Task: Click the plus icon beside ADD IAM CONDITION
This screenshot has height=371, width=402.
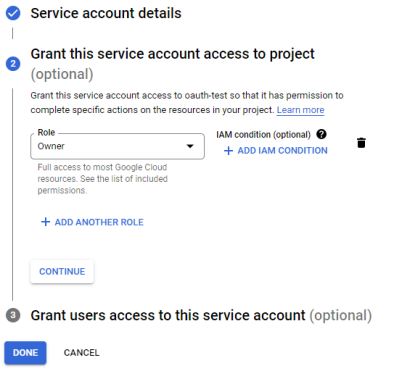Action: click(228, 151)
